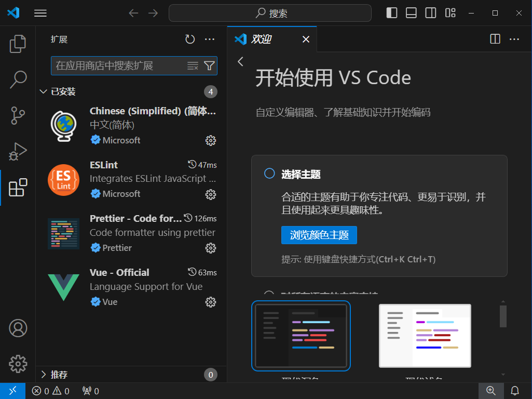The image size is (532, 399).
Task: Toggle the bottom panel layout button
Action: 411,13
